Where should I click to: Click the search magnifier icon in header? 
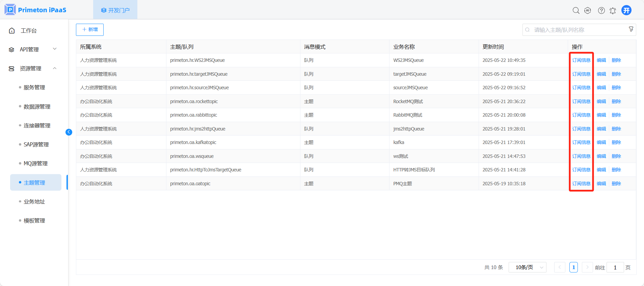pyautogui.click(x=576, y=10)
